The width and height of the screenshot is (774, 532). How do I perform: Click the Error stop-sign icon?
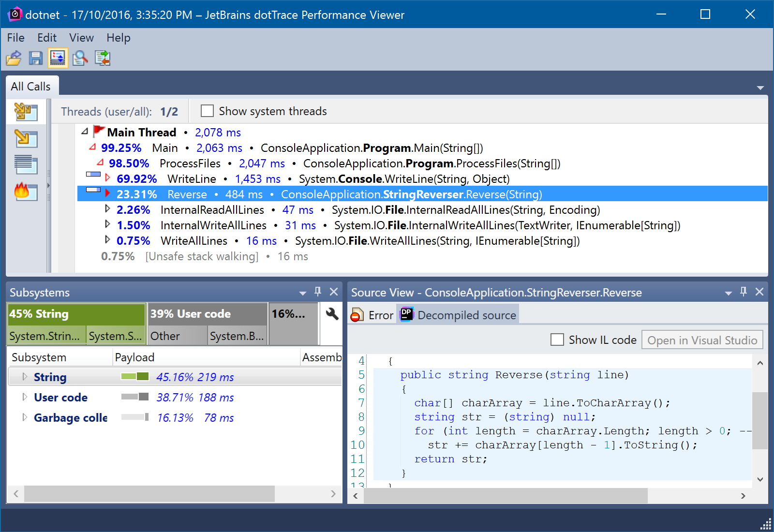pos(357,315)
